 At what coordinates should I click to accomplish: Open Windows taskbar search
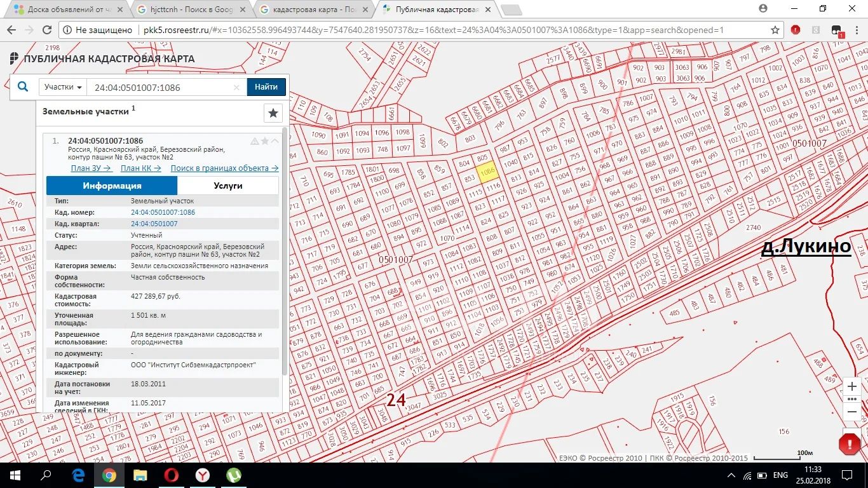[46, 475]
